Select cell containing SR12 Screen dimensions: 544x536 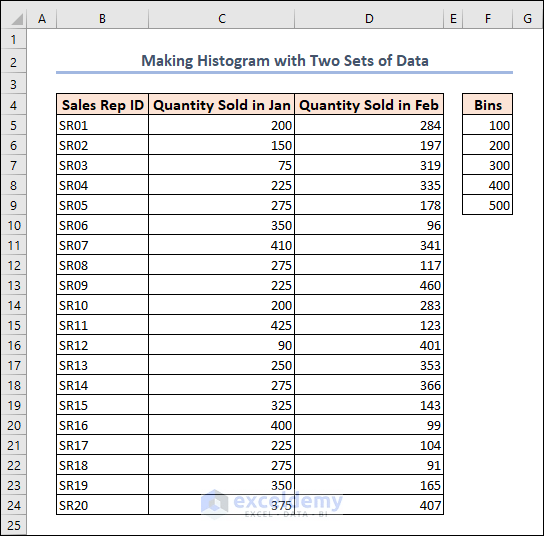(102, 345)
